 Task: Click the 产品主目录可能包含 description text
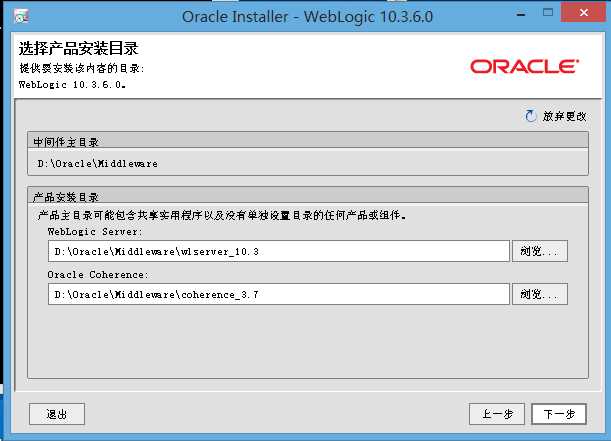(x=222, y=215)
